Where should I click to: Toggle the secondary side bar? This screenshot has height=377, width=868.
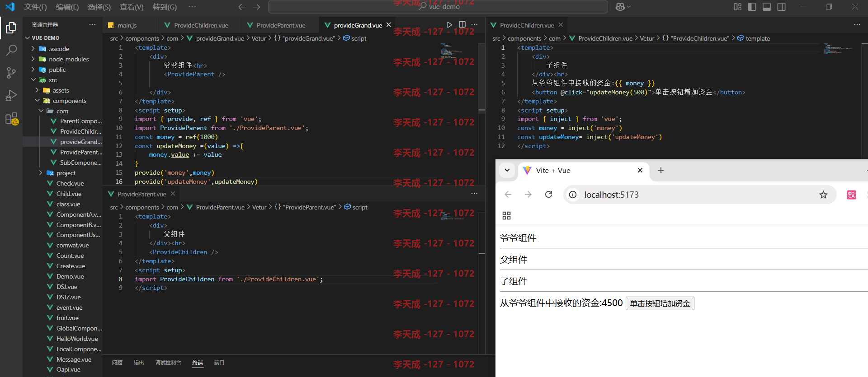[781, 7]
